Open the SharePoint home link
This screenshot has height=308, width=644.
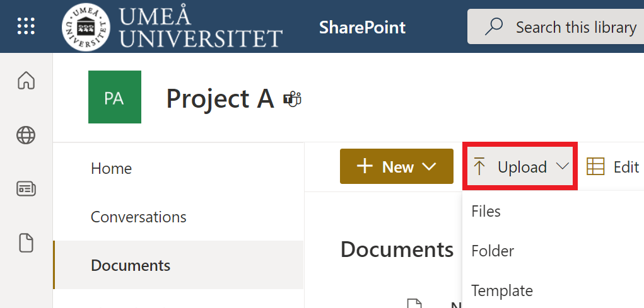point(362,28)
